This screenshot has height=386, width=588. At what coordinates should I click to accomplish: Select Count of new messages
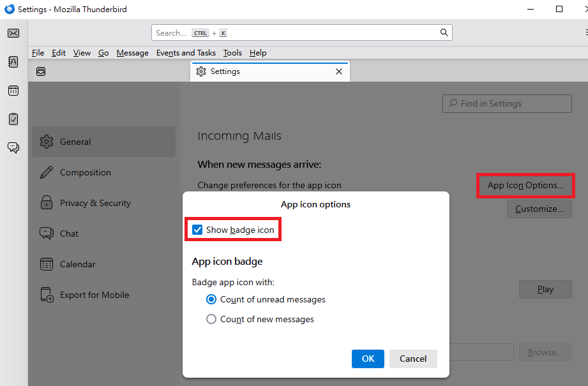tap(211, 319)
